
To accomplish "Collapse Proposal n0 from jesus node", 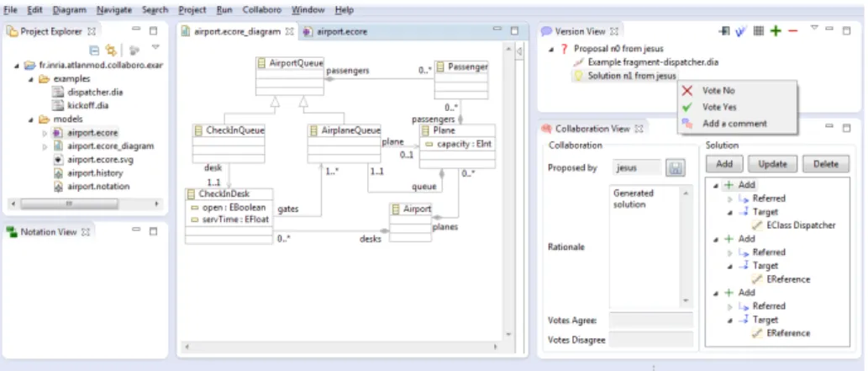I will (x=551, y=49).
